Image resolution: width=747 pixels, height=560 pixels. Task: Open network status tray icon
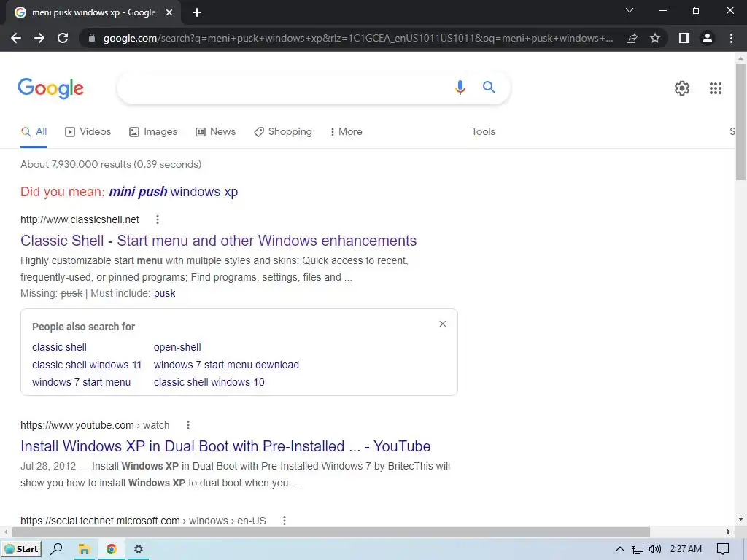tap(637, 549)
